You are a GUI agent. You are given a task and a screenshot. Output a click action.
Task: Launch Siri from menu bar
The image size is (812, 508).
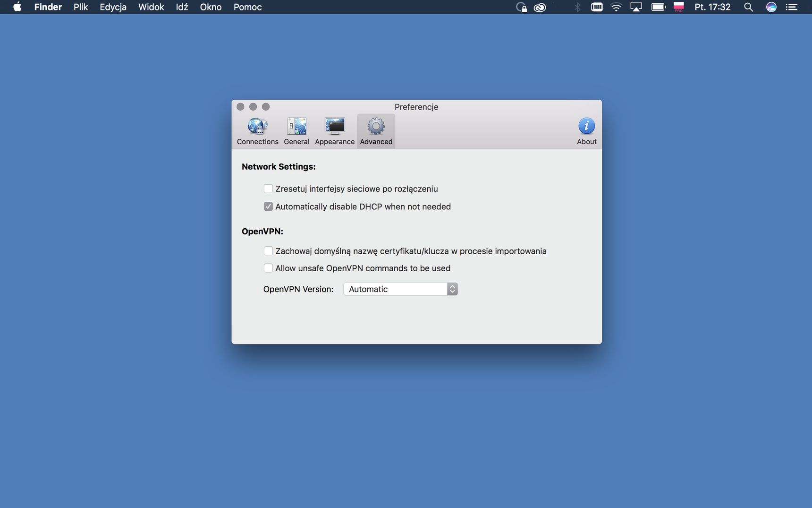click(771, 7)
